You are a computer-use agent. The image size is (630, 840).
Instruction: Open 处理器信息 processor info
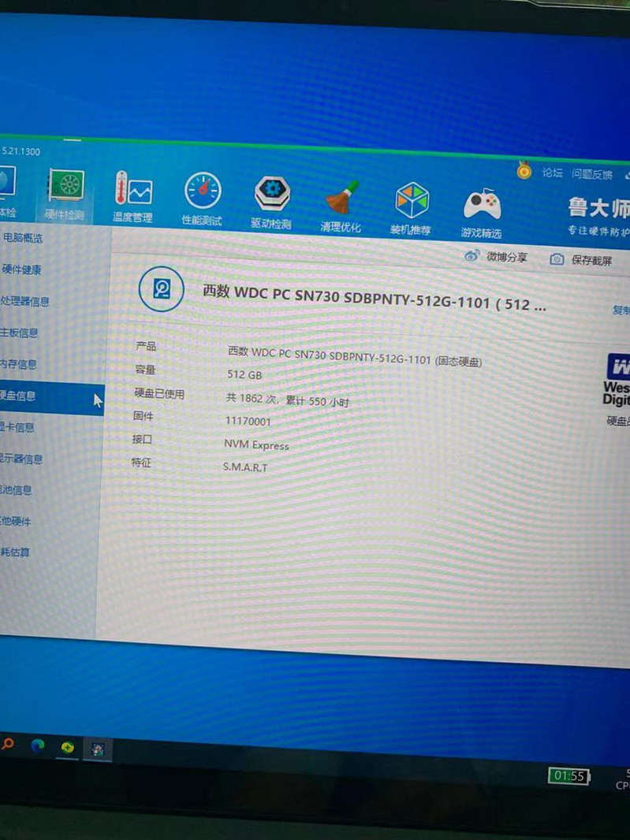25,301
